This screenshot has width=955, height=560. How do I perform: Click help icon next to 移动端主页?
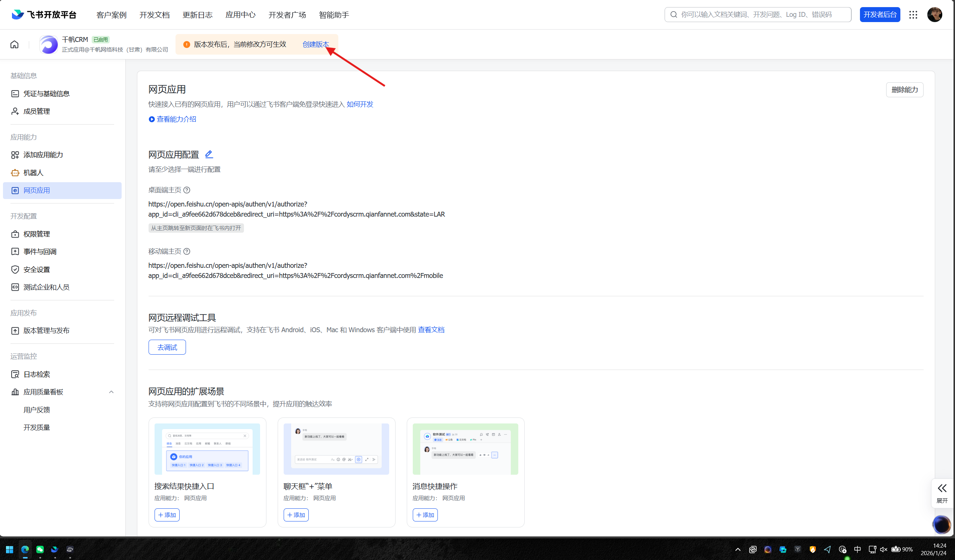[187, 251]
